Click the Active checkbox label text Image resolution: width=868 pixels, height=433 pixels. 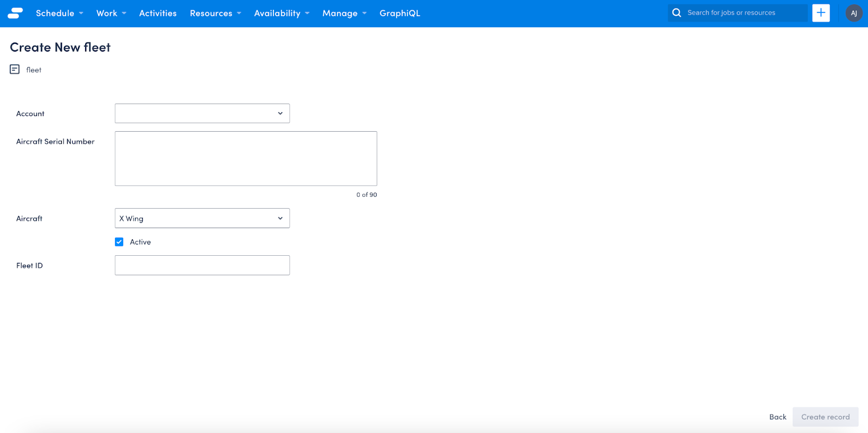pos(141,242)
